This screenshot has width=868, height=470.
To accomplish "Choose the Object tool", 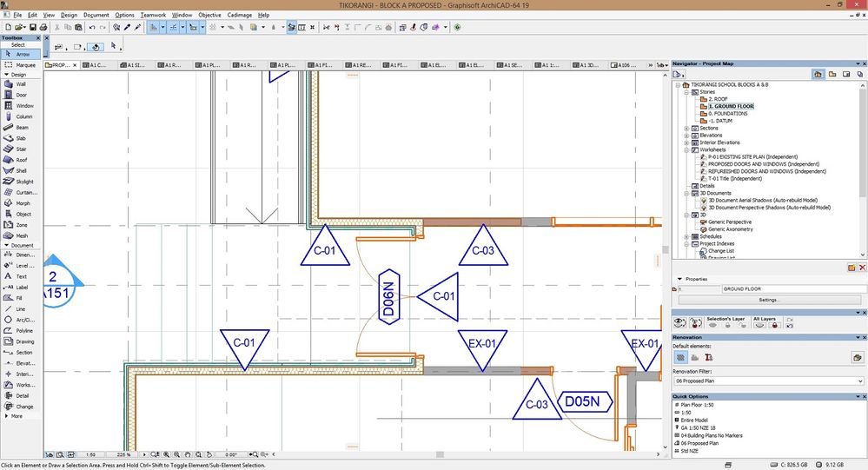I will (21, 215).
